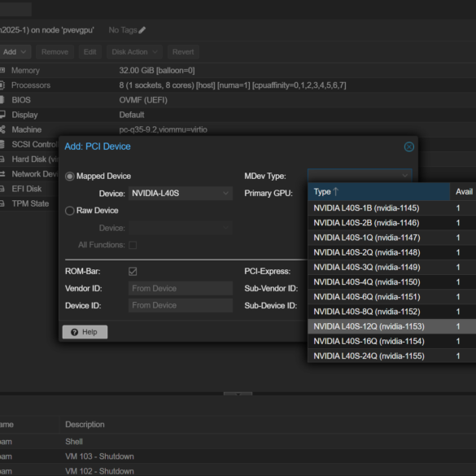Click the Remove button

pos(55,52)
